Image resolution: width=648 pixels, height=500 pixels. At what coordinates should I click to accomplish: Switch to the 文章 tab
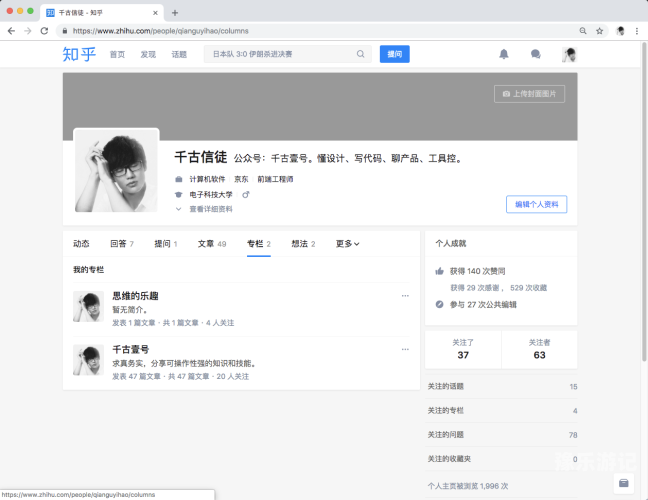coord(212,244)
